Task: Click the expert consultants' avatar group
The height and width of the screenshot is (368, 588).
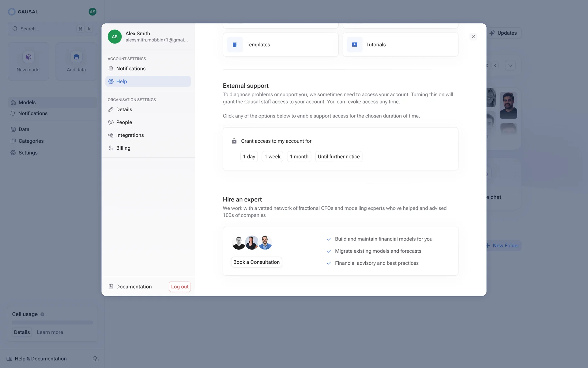Action: point(252,243)
